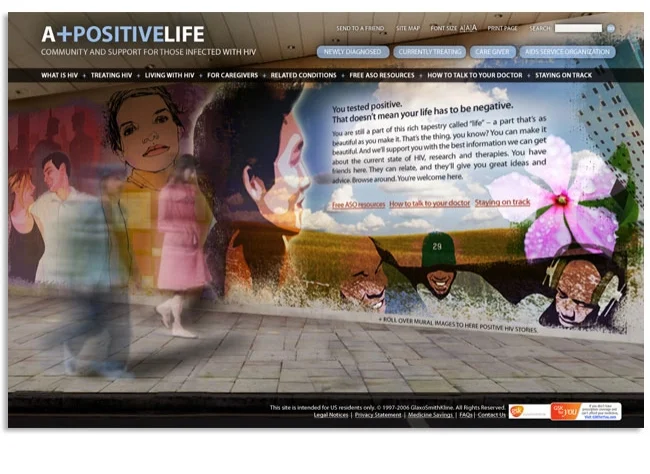
Task: Follow the red Staying on track link
Action: coord(502,202)
